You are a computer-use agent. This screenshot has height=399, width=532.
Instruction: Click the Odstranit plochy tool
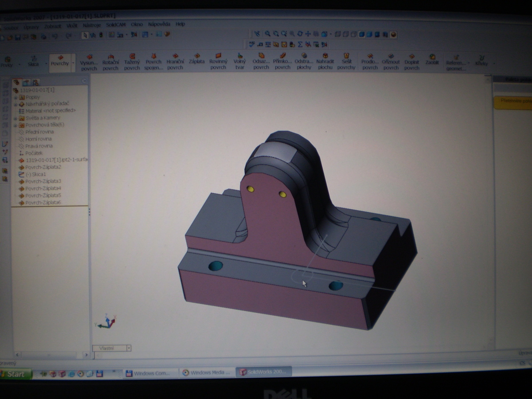(x=304, y=62)
